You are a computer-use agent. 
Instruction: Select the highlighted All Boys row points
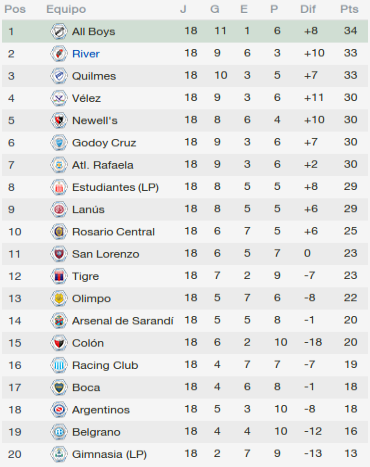coord(350,31)
